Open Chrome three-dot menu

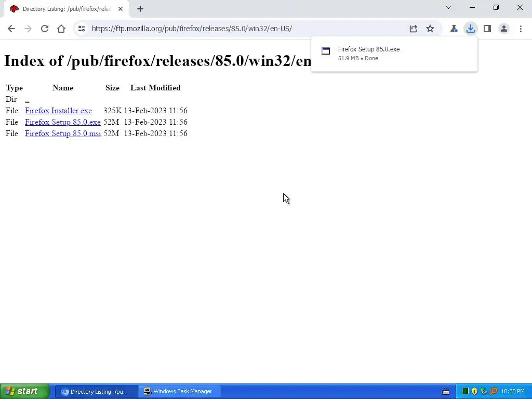(521, 29)
